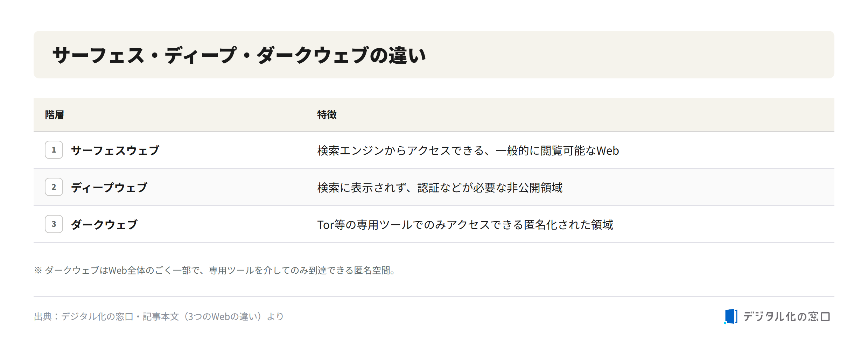
Task: Click the deep web description mentioning 認証
Action: pos(440,187)
